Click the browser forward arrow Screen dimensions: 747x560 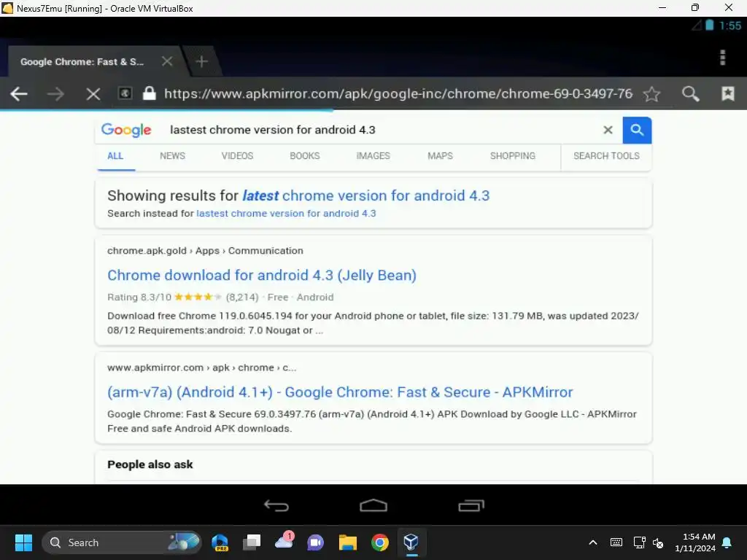pos(55,94)
